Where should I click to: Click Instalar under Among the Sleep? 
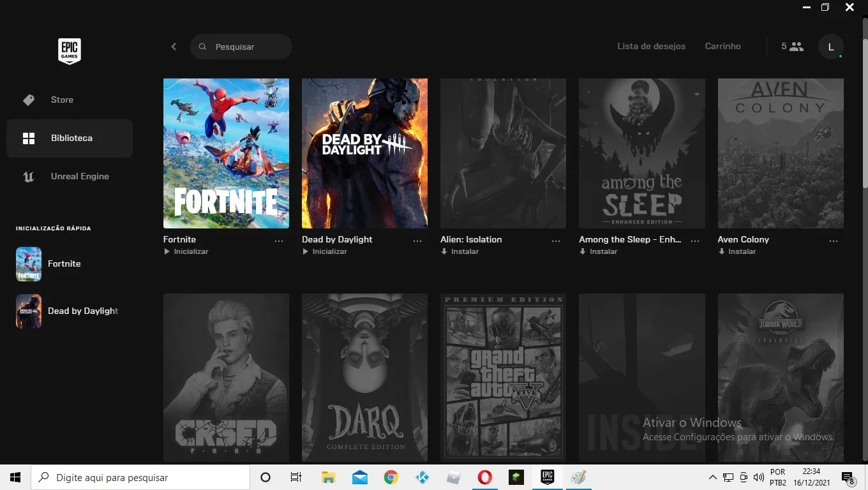pos(598,252)
